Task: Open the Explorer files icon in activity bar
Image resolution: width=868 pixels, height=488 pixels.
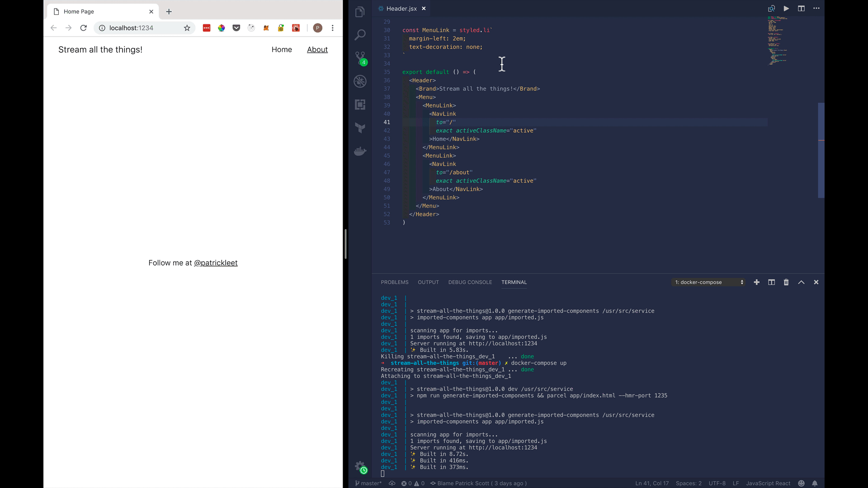Action: click(x=360, y=12)
